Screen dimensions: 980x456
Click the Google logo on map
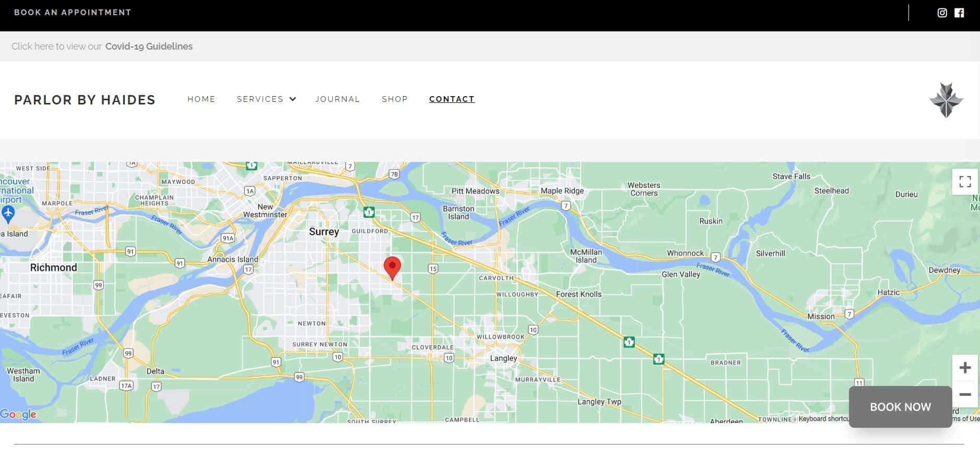point(18,414)
